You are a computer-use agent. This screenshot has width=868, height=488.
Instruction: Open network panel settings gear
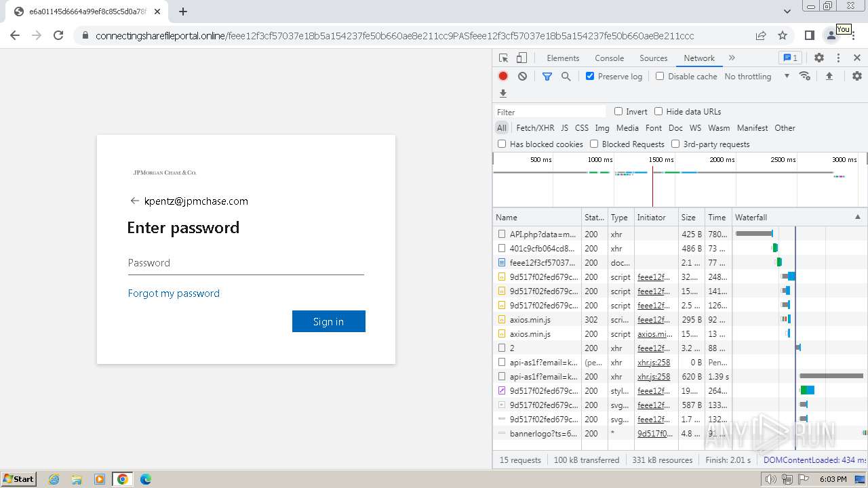coord(857,77)
